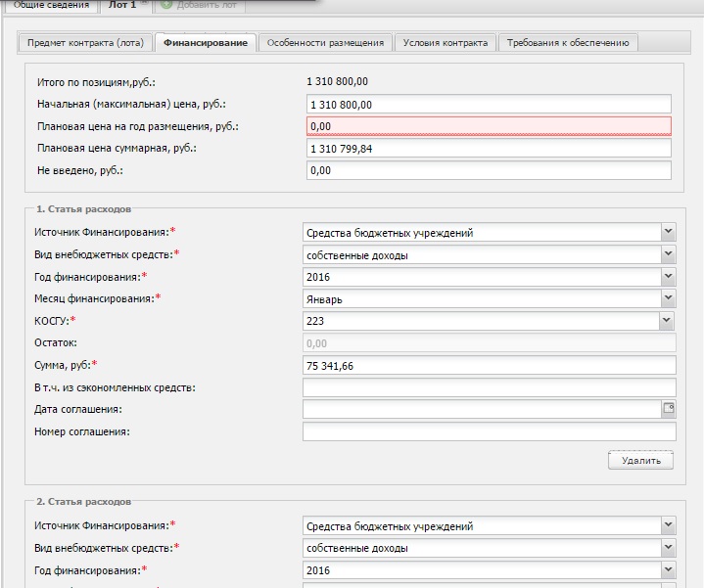Switch to the Условия контракта tab

click(x=446, y=43)
